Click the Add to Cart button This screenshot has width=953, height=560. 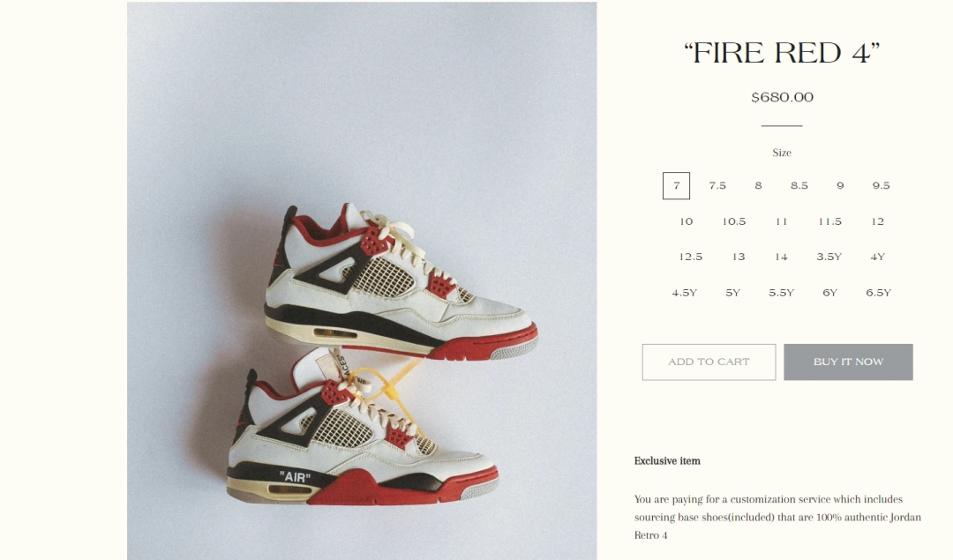(709, 362)
